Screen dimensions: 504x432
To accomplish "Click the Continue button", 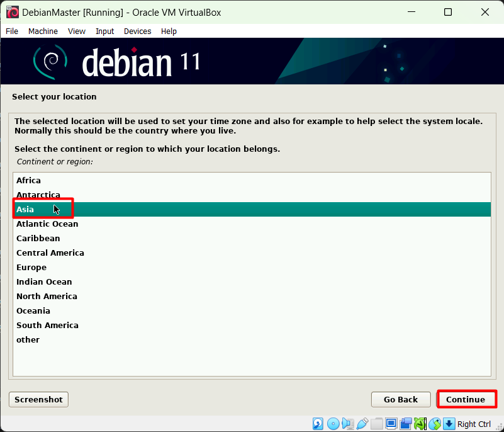I will point(466,399).
